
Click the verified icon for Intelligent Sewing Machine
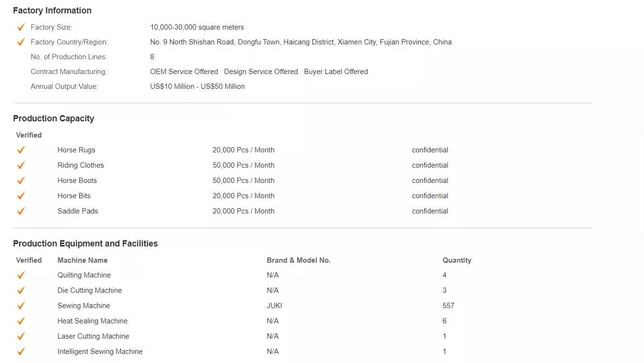(21, 352)
